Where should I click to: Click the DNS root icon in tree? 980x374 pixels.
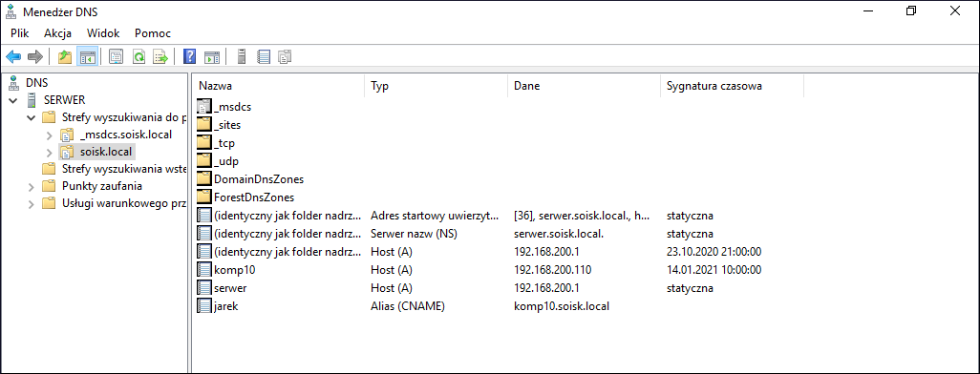tap(13, 82)
